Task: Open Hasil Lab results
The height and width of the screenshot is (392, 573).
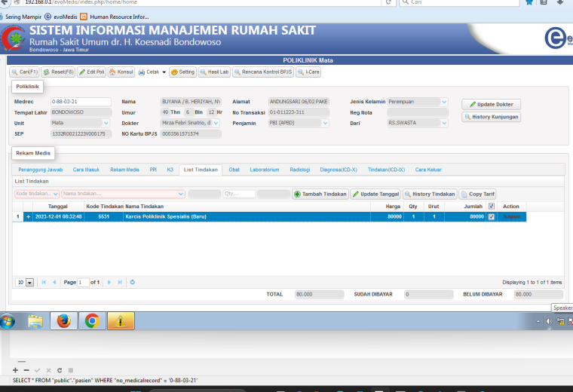Action: [x=214, y=72]
